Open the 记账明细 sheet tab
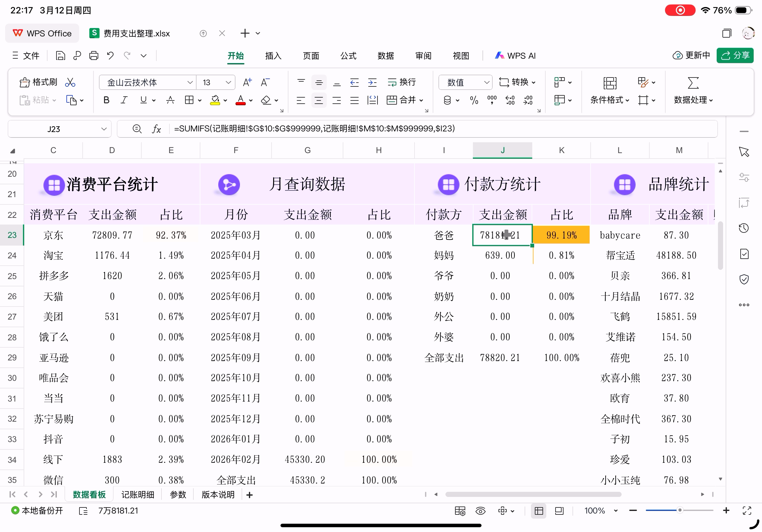The width and height of the screenshot is (762, 532). 138,494
